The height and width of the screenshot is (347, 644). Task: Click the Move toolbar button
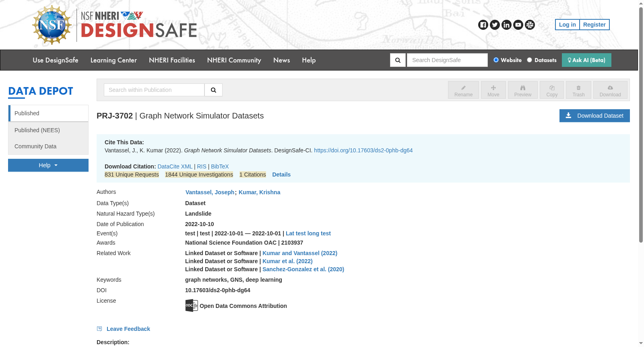click(x=493, y=90)
